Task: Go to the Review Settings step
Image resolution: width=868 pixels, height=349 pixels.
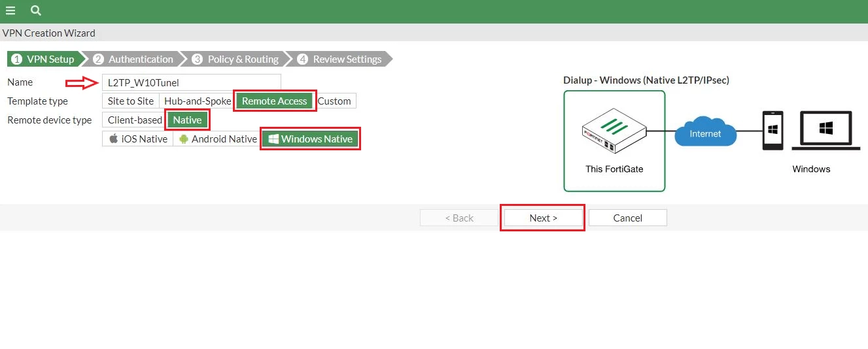Action: [x=341, y=59]
